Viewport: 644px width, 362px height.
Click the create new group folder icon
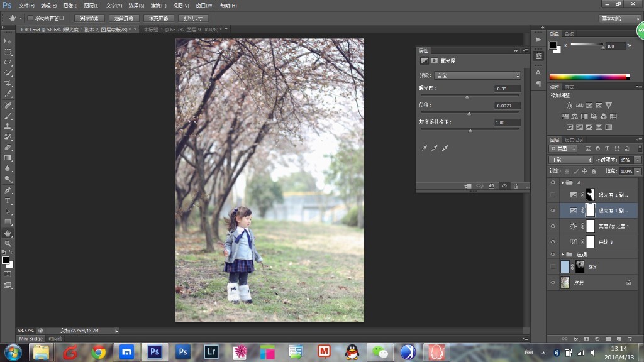(x=608, y=339)
